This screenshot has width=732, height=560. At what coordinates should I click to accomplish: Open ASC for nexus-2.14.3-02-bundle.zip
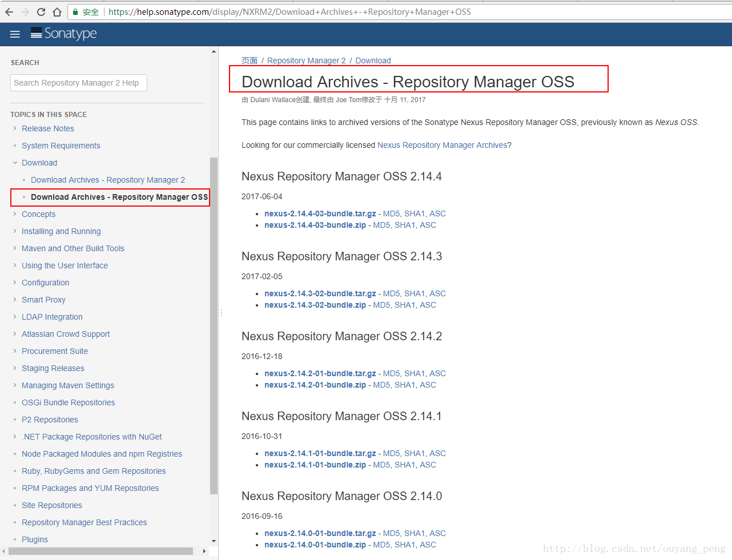[428, 305]
